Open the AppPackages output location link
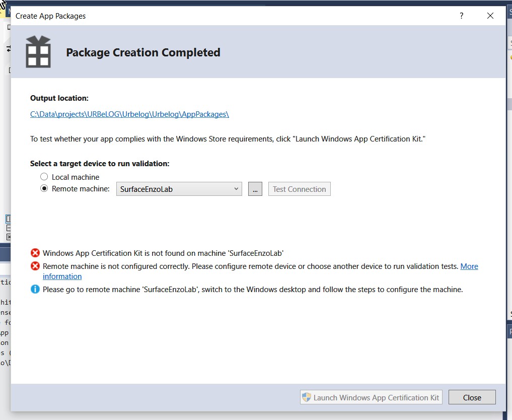 129,114
